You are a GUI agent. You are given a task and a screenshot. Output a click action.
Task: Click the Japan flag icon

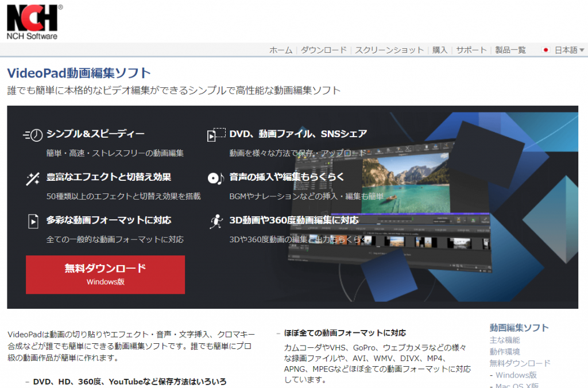tap(546, 50)
